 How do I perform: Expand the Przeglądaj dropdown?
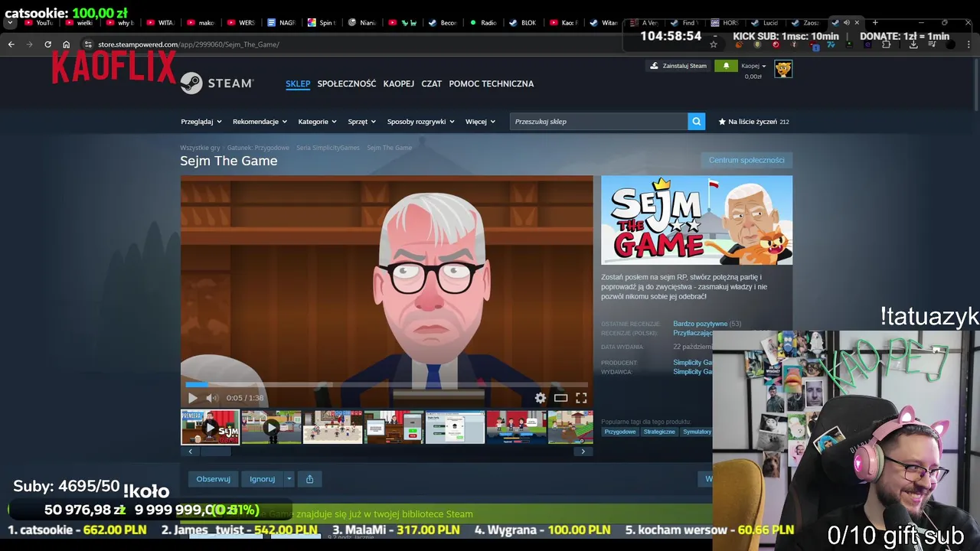pos(201,122)
